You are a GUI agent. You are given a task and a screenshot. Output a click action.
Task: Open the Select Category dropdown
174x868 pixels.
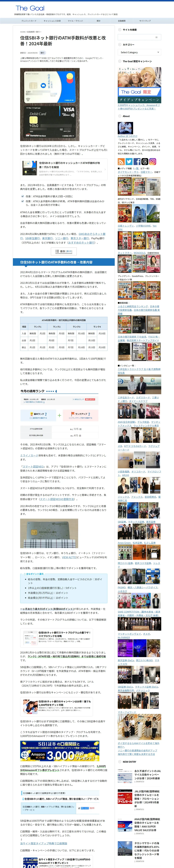(x=139, y=52)
